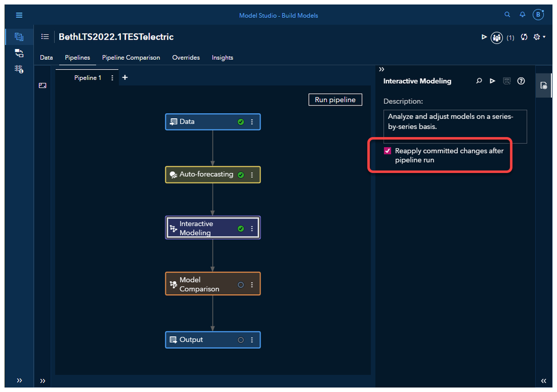
Task: Expand the nodes pane chevron at bottom
Action: point(42,381)
